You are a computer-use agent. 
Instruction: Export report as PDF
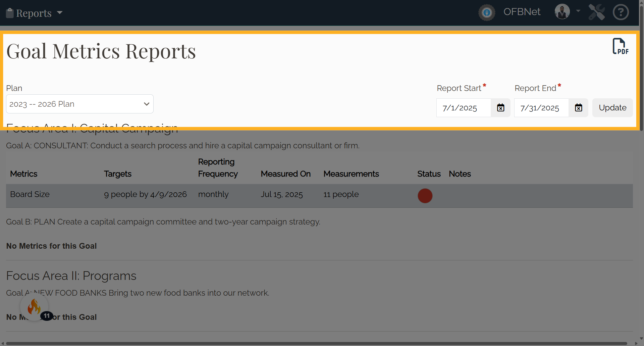pos(620,46)
